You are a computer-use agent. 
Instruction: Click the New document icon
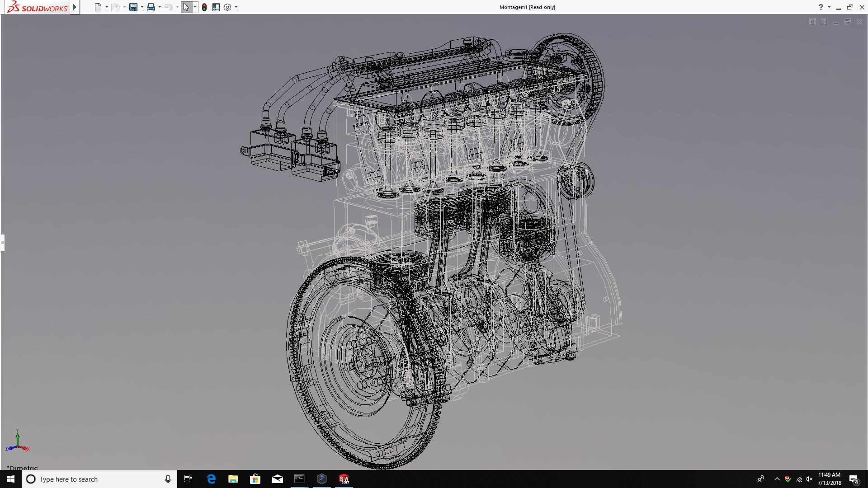coord(98,7)
